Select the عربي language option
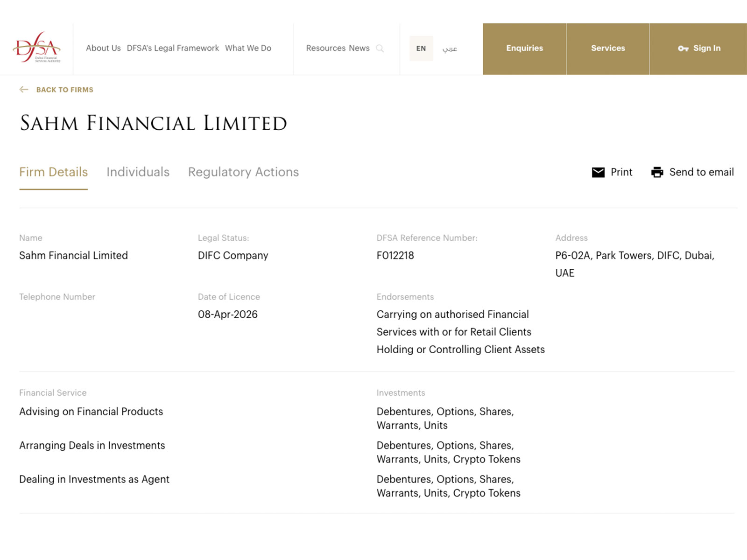Viewport: 747px width, 560px height. pyautogui.click(x=450, y=49)
